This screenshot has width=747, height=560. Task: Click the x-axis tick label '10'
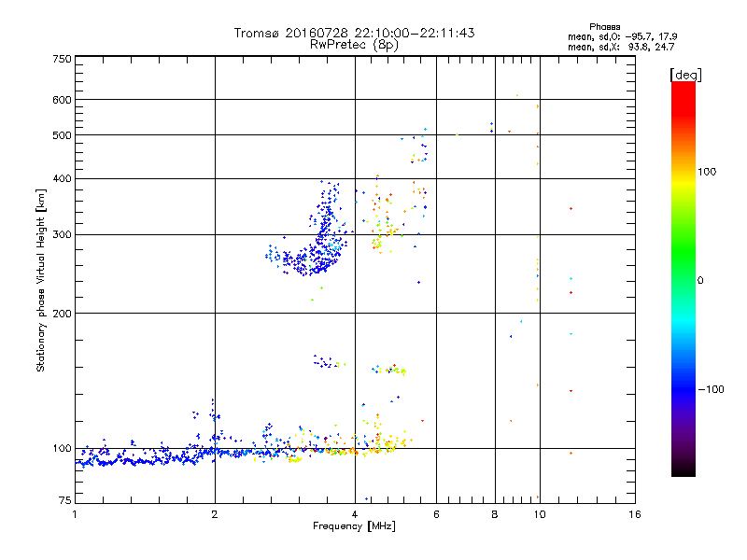pos(540,514)
